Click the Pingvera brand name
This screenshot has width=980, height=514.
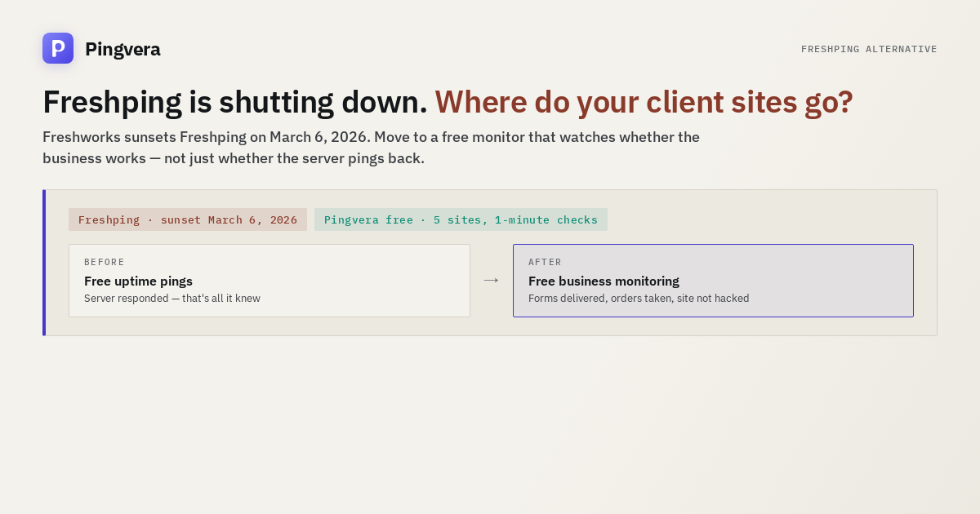(122, 49)
